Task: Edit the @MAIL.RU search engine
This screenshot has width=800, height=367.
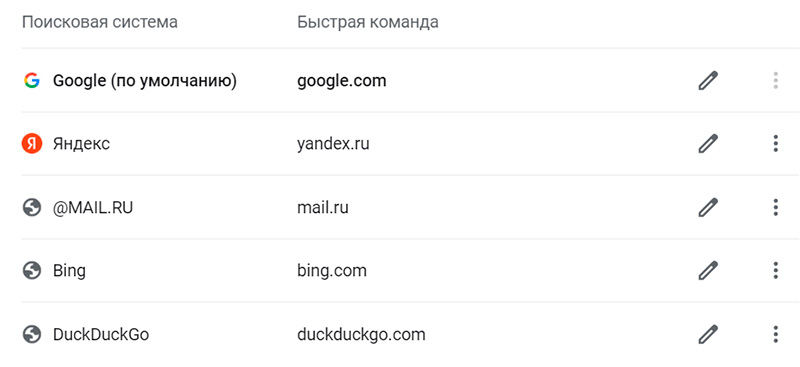Action: coord(708,208)
